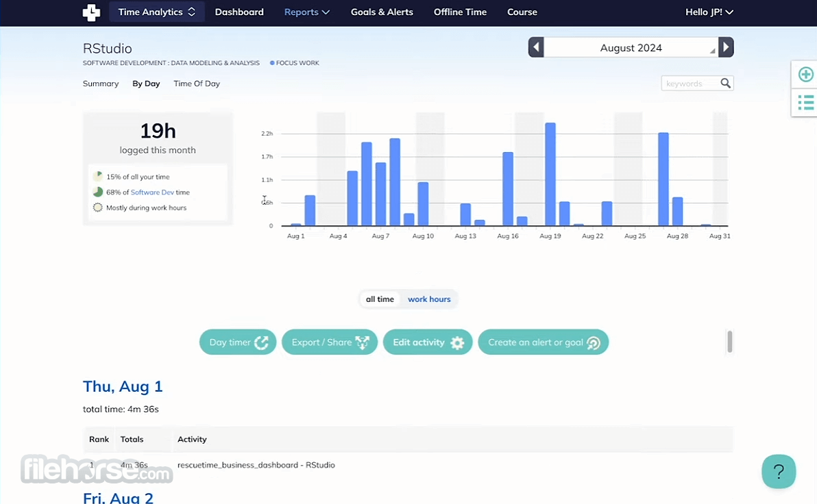Switch to the Summary tab
817x504 pixels.
point(101,84)
